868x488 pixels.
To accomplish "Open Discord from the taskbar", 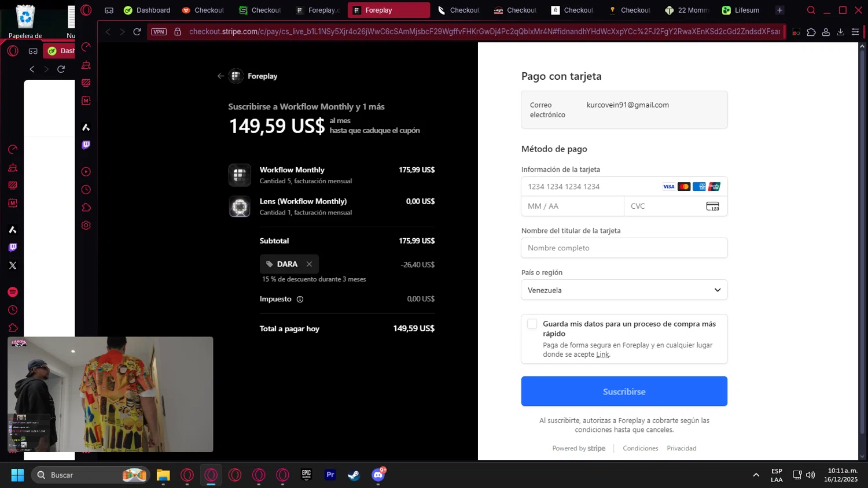I will [378, 475].
